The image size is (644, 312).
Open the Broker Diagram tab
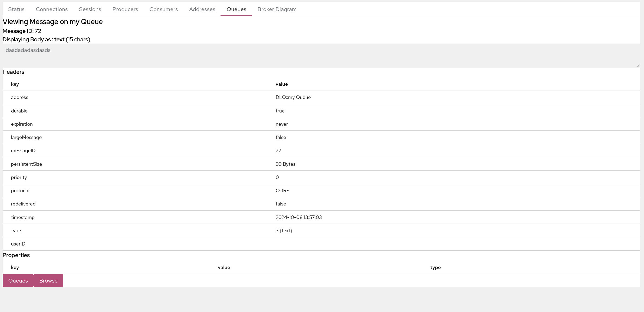point(277,9)
